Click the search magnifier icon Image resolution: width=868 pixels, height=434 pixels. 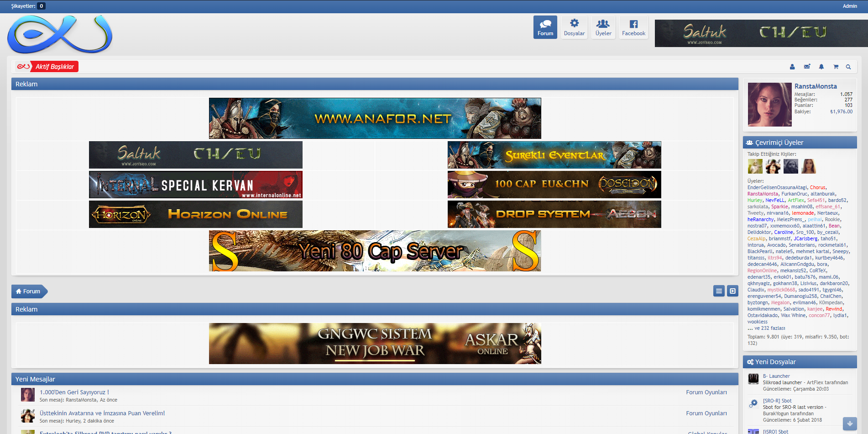[848, 67]
